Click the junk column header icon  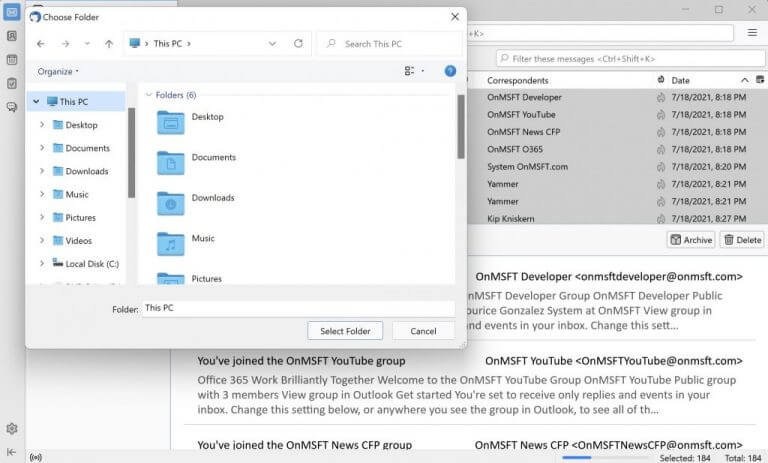pyautogui.click(x=661, y=79)
